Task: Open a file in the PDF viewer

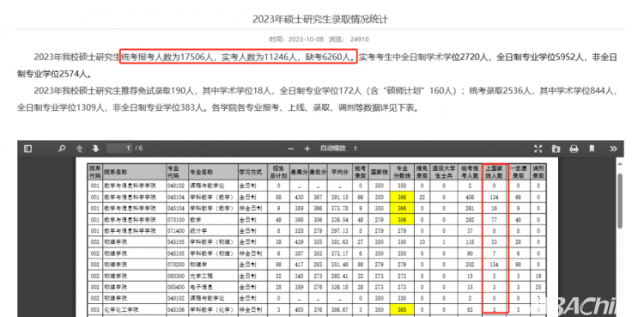Action: click(x=556, y=149)
